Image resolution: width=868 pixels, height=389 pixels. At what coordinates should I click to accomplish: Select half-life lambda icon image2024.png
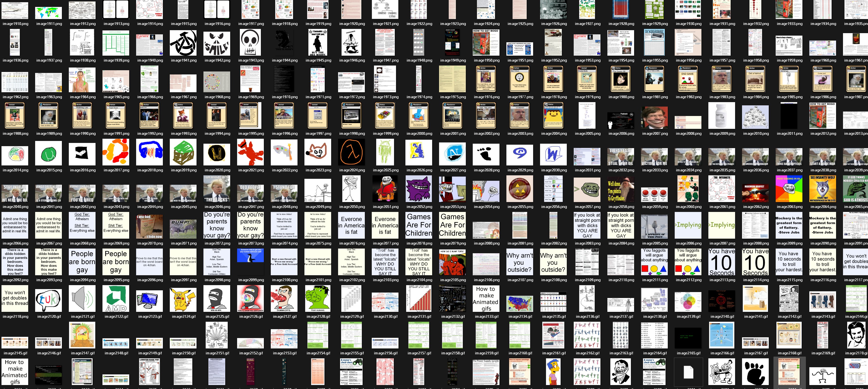click(x=351, y=152)
